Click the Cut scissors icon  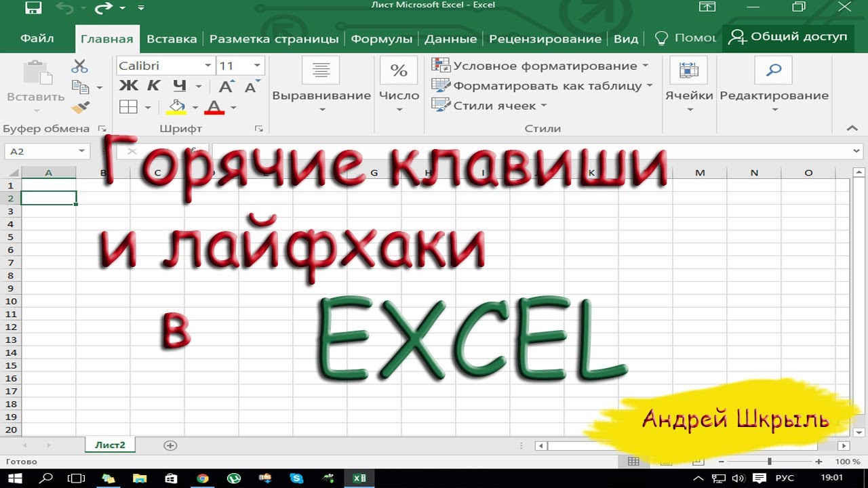[80, 66]
